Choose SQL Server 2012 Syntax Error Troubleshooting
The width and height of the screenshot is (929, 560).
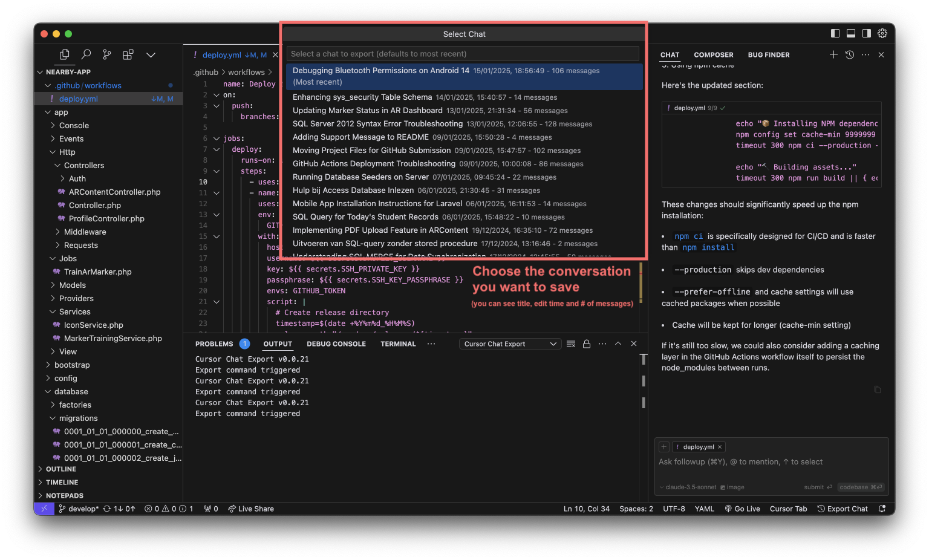coord(464,123)
